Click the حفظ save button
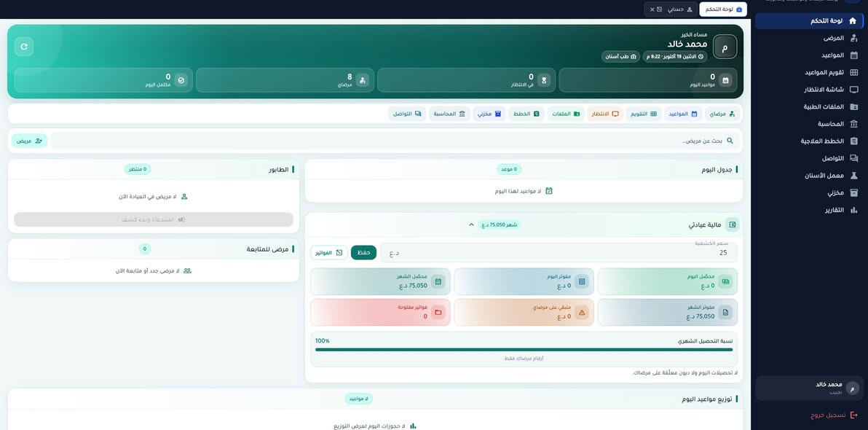This screenshot has height=430, width=868. [x=363, y=253]
